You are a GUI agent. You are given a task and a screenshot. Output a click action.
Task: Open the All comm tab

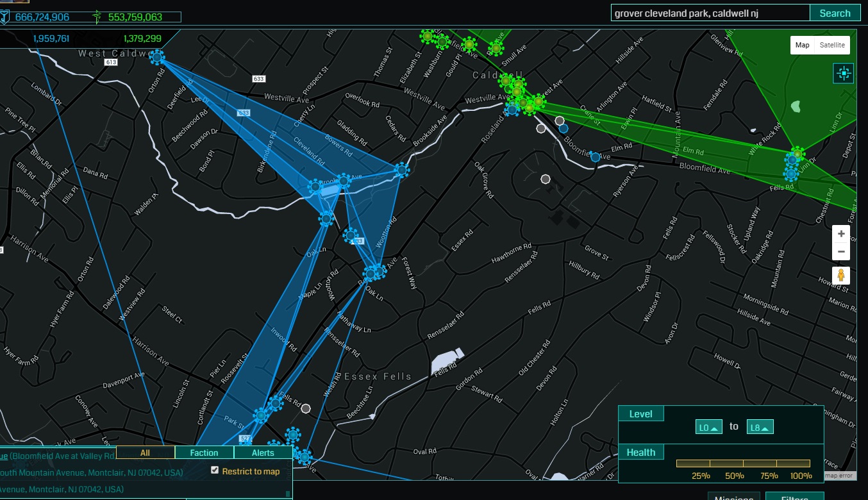[x=145, y=453]
